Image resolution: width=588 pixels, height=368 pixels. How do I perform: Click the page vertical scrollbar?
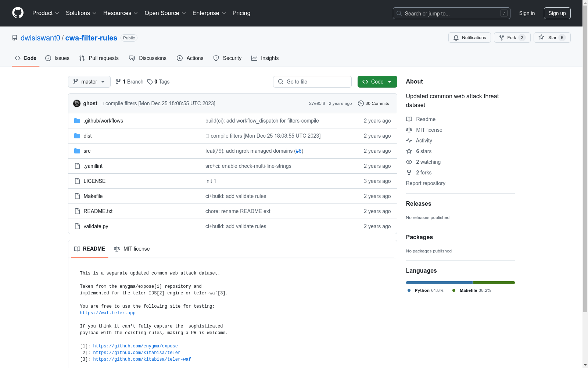(585, 158)
